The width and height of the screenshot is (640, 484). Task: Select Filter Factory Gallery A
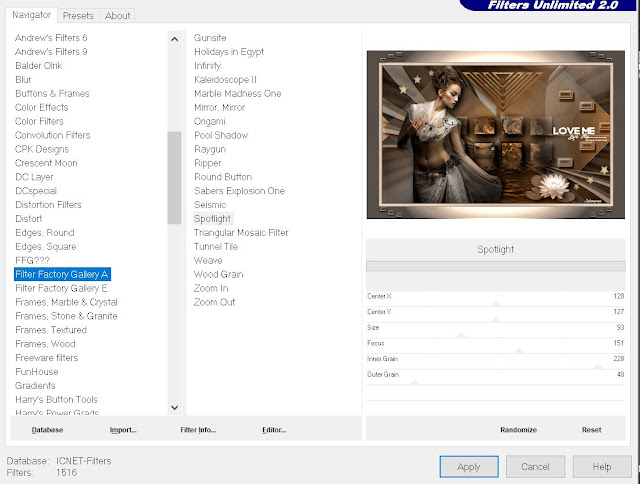(x=62, y=274)
